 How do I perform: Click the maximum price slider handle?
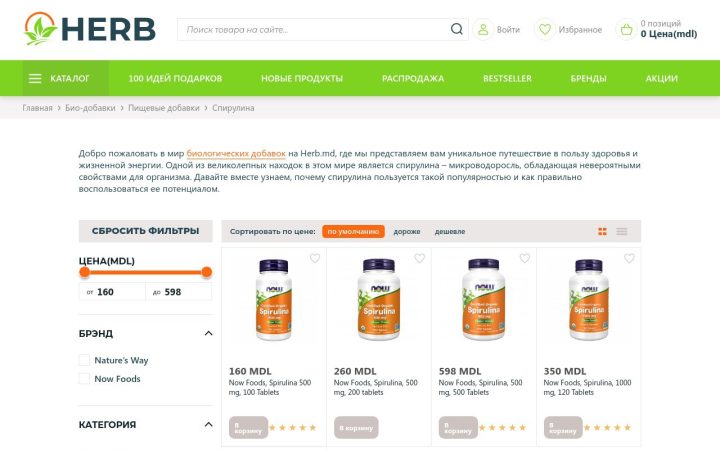pyautogui.click(x=207, y=272)
